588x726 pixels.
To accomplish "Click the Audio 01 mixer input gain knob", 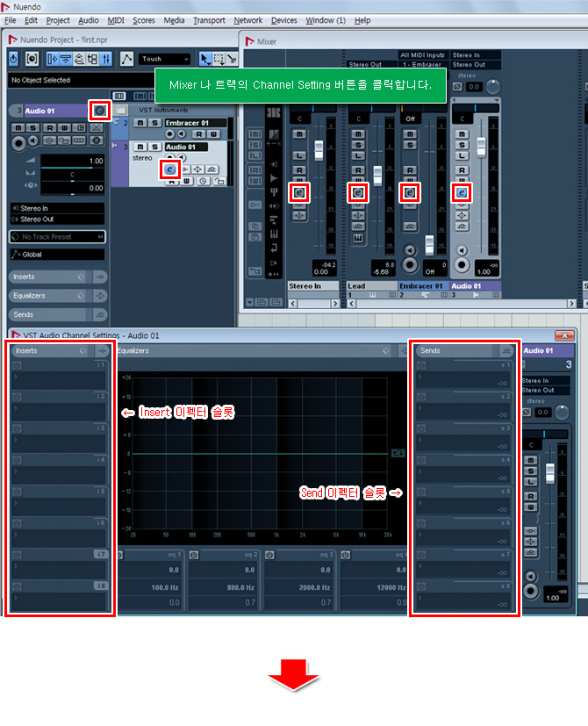I will (x=492, y=87).
